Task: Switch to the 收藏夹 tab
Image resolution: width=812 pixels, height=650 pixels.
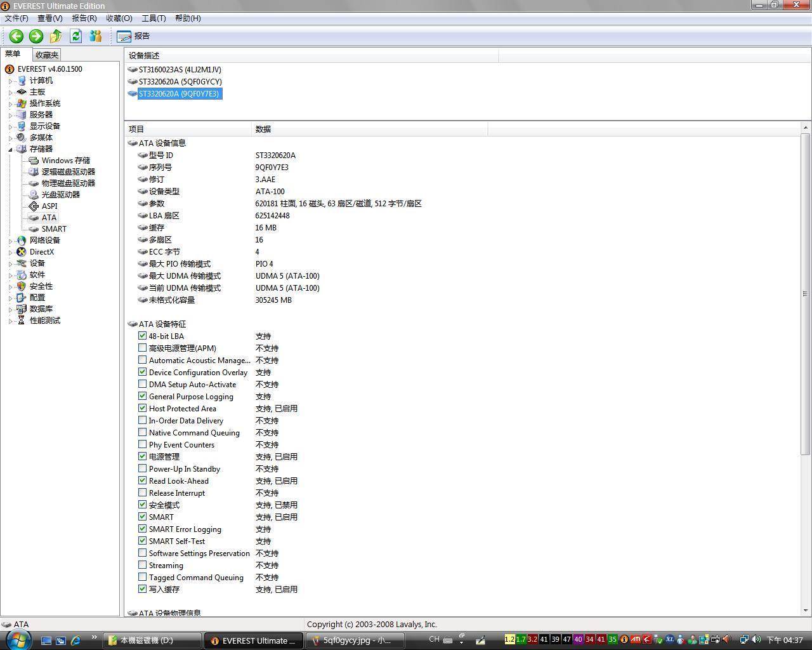Action: click(x=46, y=55)
